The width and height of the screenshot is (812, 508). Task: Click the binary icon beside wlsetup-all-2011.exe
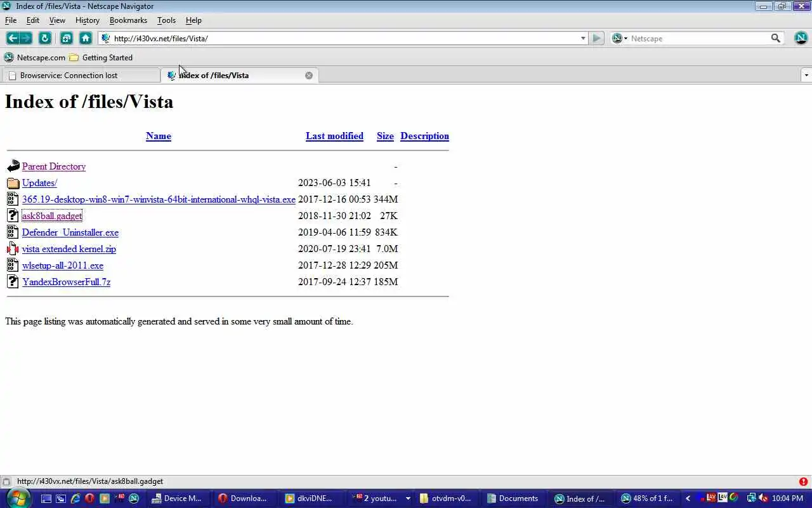(13, 265)
